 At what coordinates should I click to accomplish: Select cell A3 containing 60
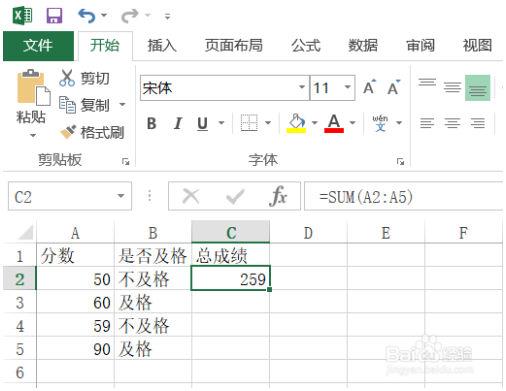[75, 303]
